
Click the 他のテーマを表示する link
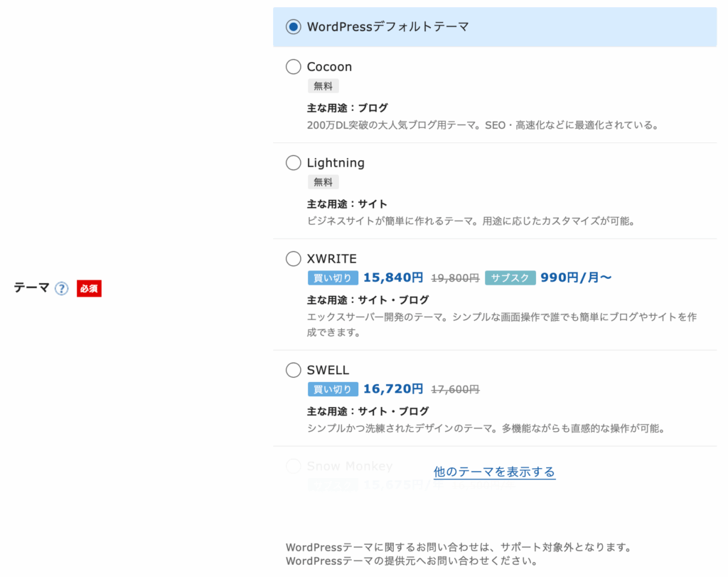pyautogui.click(x=495, y=472)
